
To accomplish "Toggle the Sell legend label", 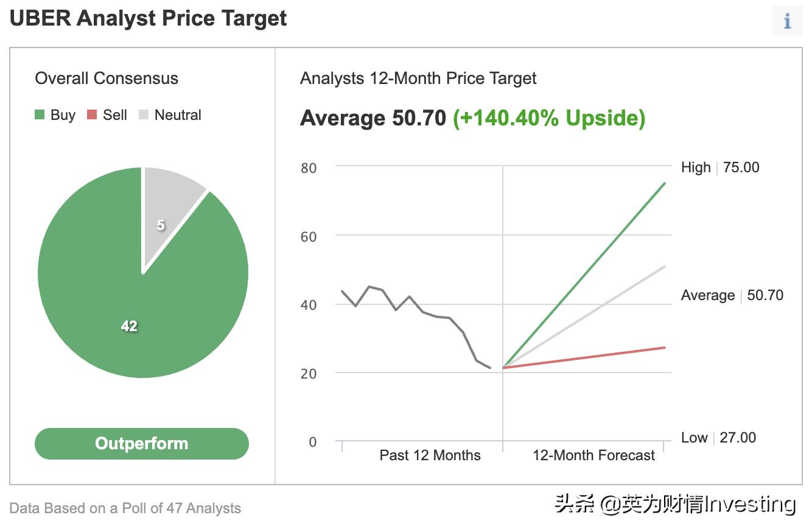I will click(115, 115).
